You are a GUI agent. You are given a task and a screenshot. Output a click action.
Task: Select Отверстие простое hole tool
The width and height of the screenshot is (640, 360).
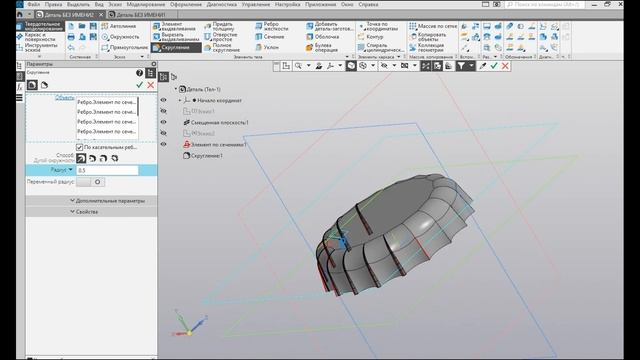tap(221, 37)
